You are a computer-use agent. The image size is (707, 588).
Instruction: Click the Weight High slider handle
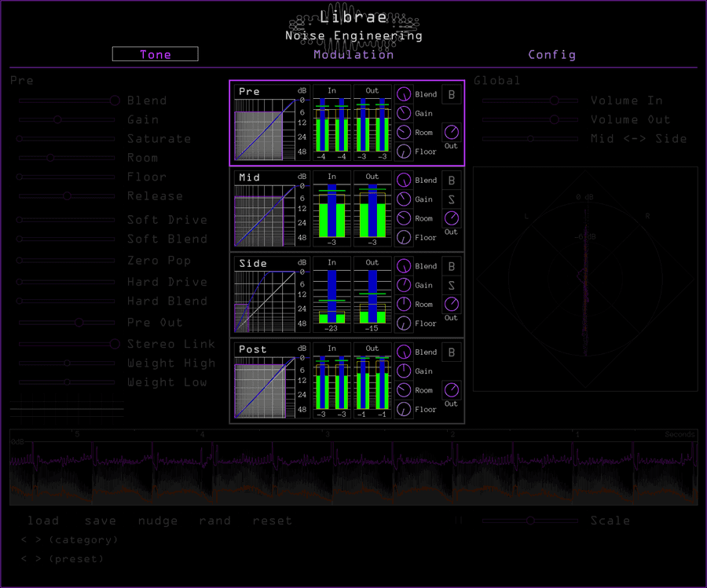(x=67, y=363)
